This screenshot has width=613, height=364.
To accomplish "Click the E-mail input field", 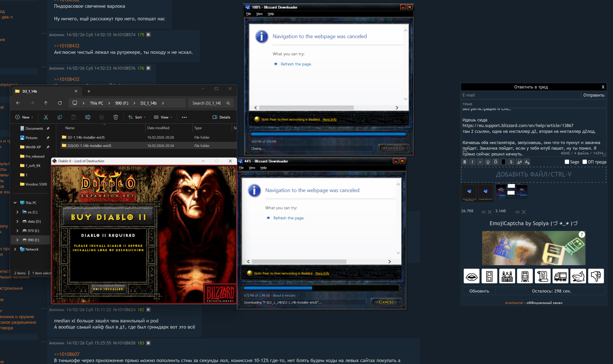I will [520, 95].
